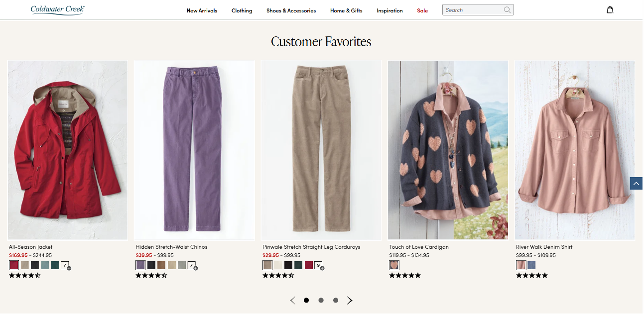This screenshot has height=314, width=644.
Task: Show more colors for All-Season Jacket
Action: click(x=65, y=265)
